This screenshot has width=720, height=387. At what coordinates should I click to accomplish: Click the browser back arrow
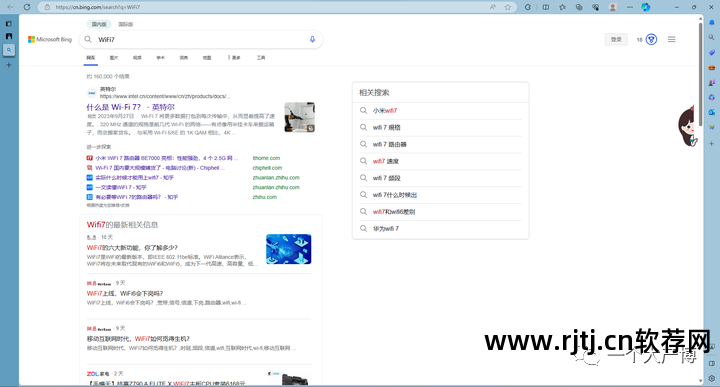coord(10,7)
